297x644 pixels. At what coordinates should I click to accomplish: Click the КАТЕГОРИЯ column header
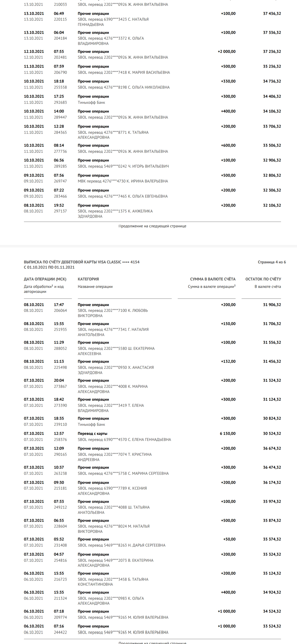88,279
